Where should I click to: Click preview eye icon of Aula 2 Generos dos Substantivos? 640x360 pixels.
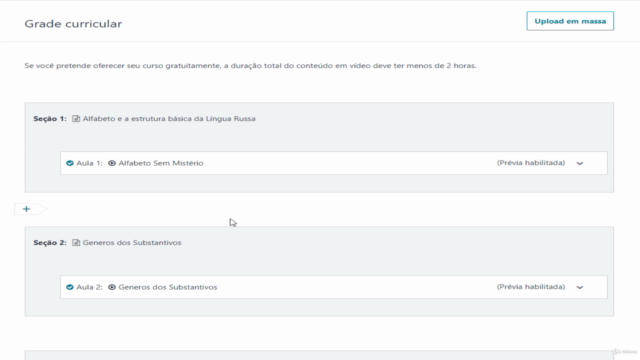[x=112, y=287]
